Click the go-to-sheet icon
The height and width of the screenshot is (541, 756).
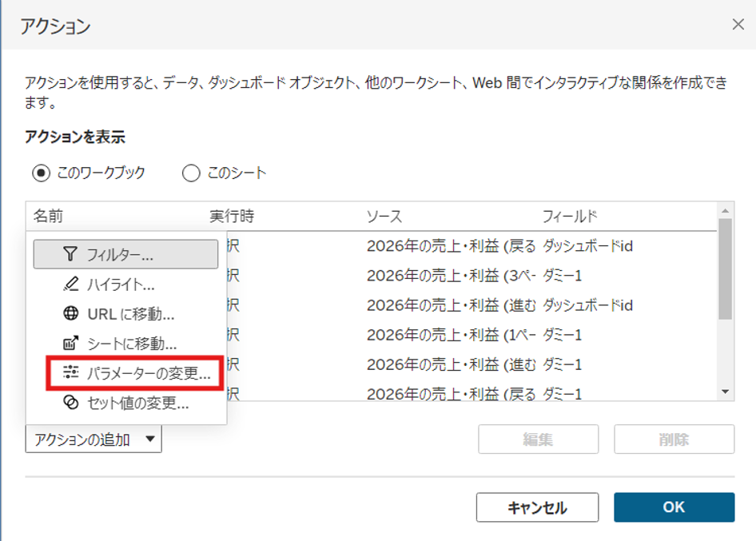click(71, 344)
